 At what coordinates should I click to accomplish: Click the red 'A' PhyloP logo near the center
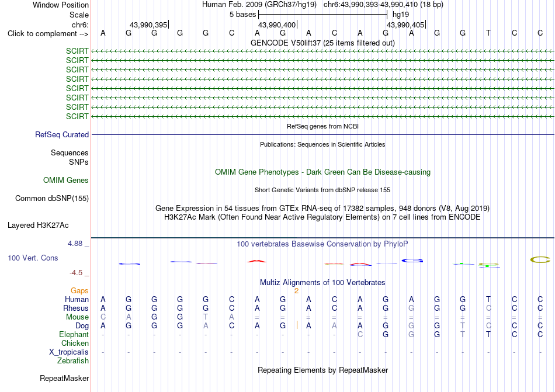pos(256,261)
